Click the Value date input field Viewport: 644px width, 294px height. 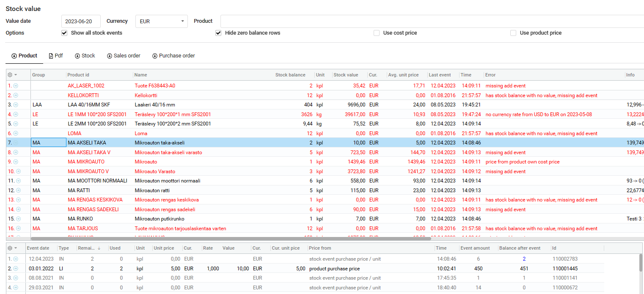click(x=81, y=21)
